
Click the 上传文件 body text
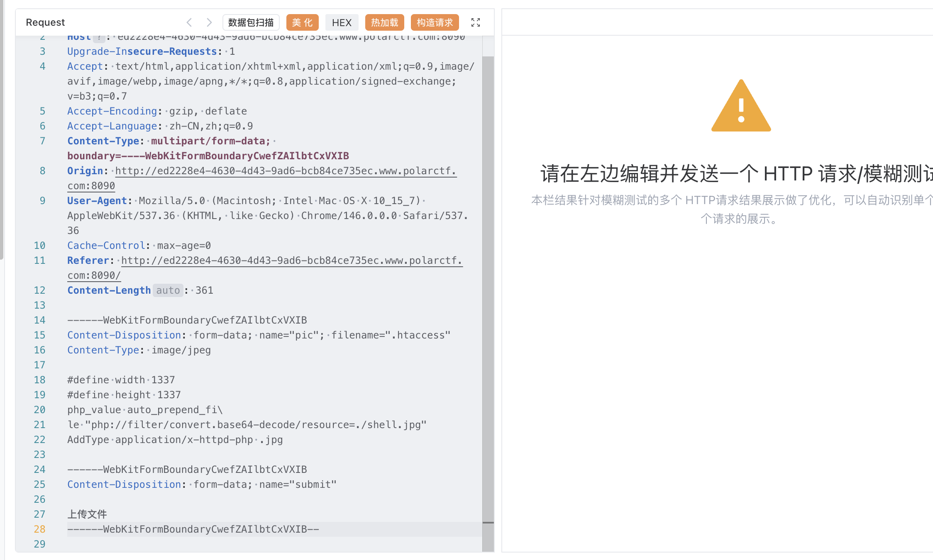pos(87,514)
